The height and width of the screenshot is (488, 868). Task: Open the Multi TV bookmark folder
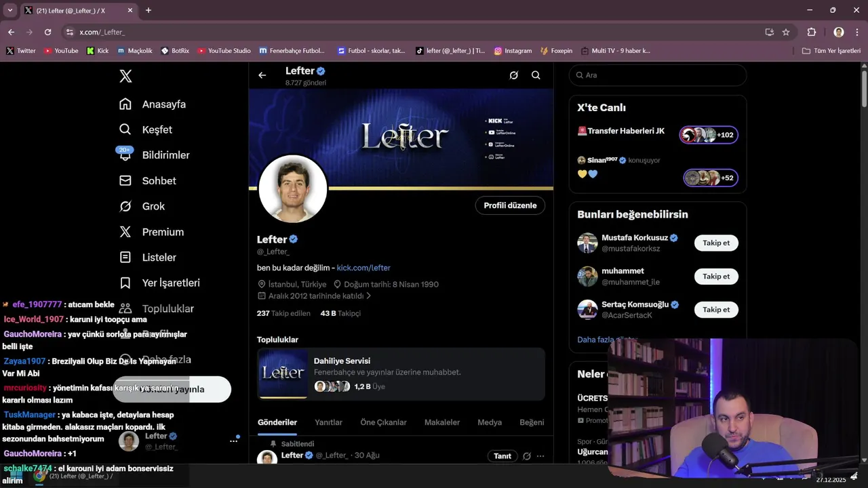pyautogui.click(x=615, y=51)
